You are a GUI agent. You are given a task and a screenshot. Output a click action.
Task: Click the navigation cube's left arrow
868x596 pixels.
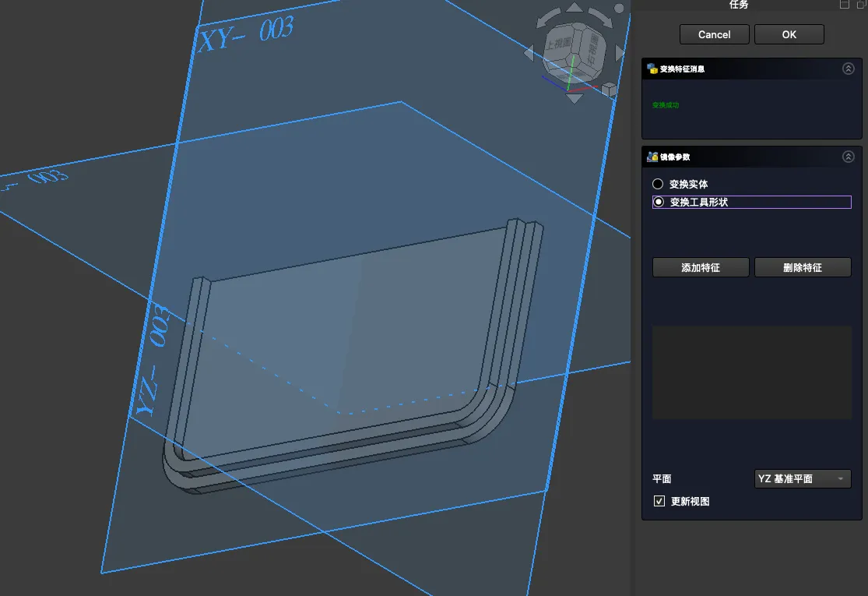[x=529, y=53]
